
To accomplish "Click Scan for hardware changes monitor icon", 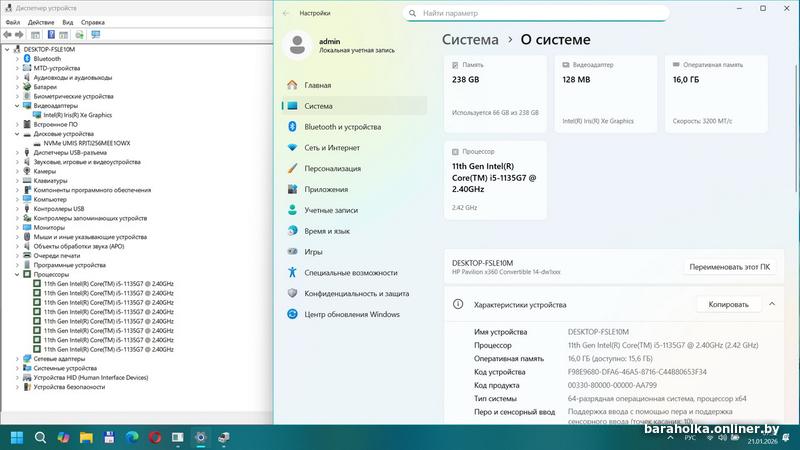I will click(95, 35).
